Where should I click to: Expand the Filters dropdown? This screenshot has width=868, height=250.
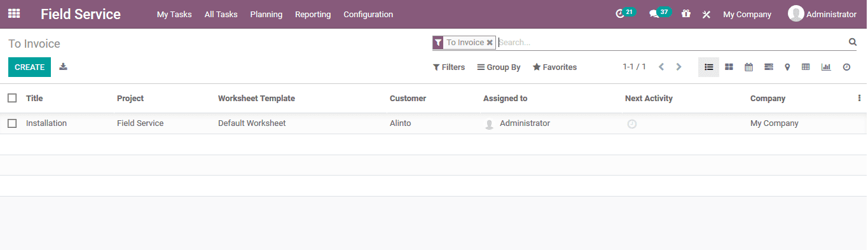(449, 67)
